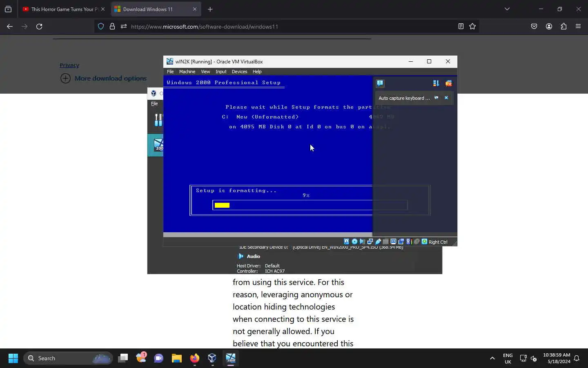This screenshot has width=588, height=368.
Task: Open the VirtualBox Help menu
Action: pos(257,72)
